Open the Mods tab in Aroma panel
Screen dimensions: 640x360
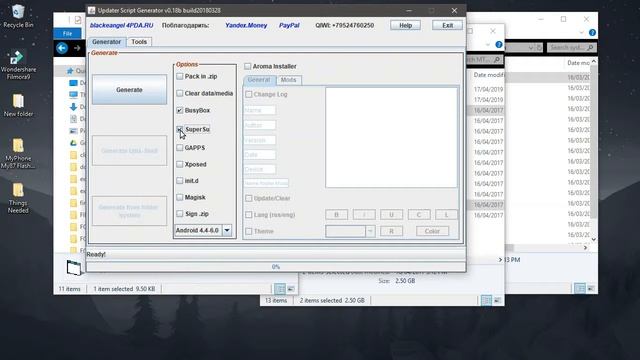tap(289, 80)
